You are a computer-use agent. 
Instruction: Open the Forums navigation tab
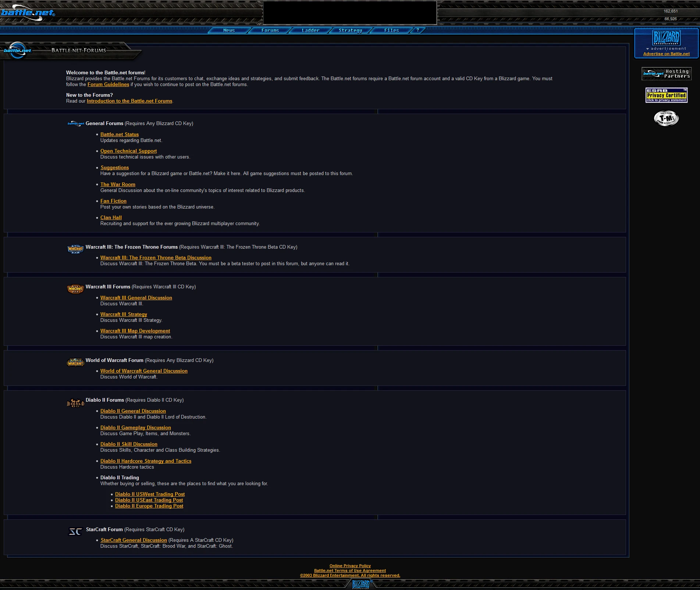point(270,31)
